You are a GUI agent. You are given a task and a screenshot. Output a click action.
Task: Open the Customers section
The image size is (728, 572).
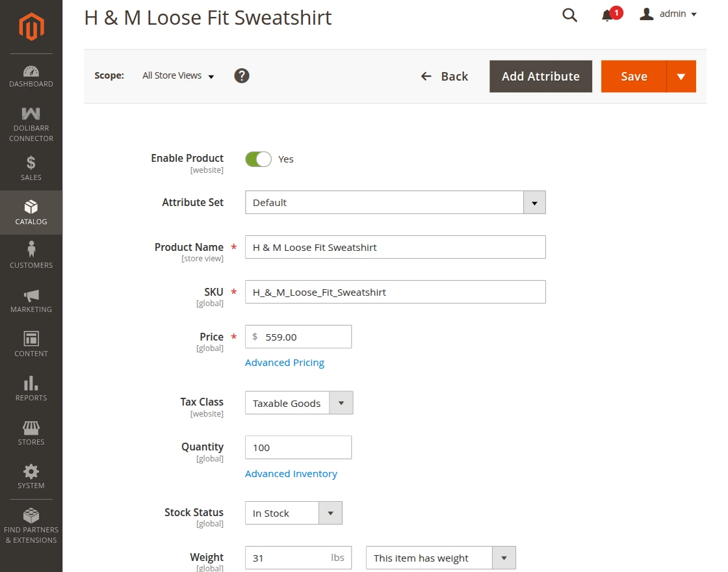click(31, 253)
